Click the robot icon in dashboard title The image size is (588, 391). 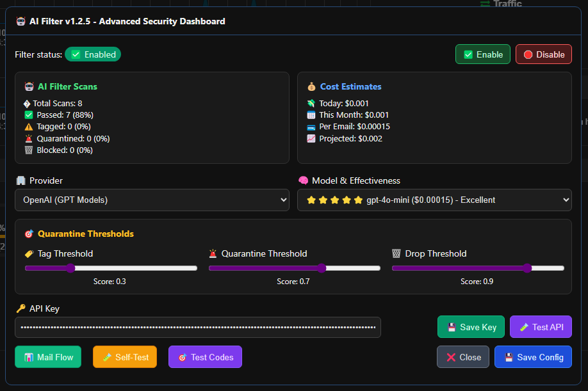click(x=20, y=21)
